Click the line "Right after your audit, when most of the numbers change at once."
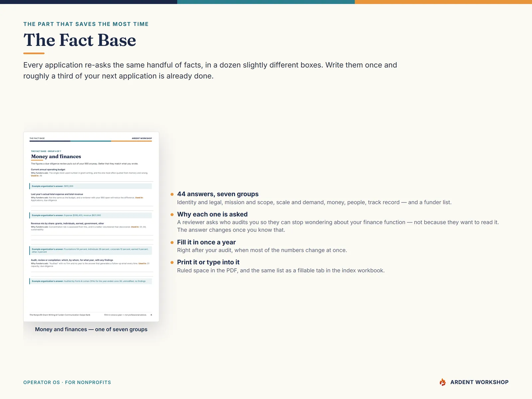 point(262,250)
